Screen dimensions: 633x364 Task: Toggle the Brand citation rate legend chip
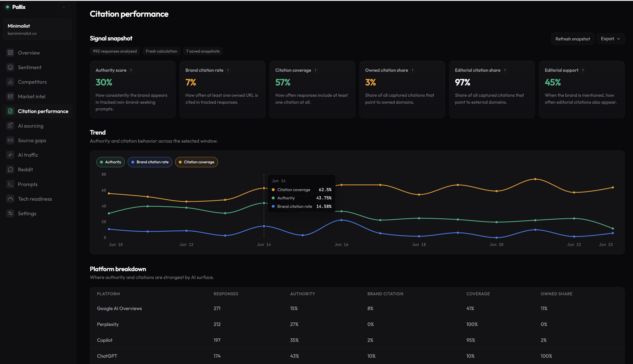[x=150, y=162]
